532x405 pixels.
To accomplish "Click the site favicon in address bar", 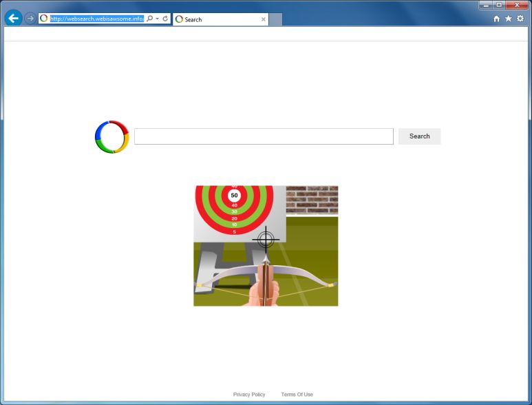I will (x=43, y=19).
